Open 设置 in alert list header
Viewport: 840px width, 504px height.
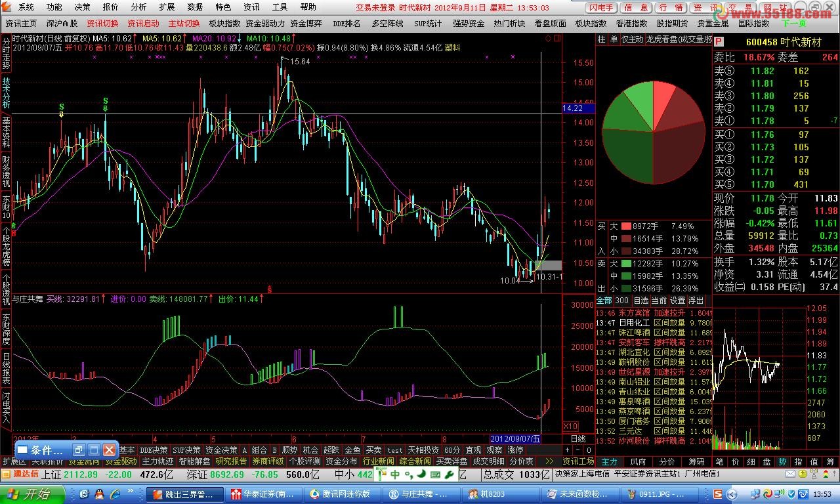pos(677,301)
